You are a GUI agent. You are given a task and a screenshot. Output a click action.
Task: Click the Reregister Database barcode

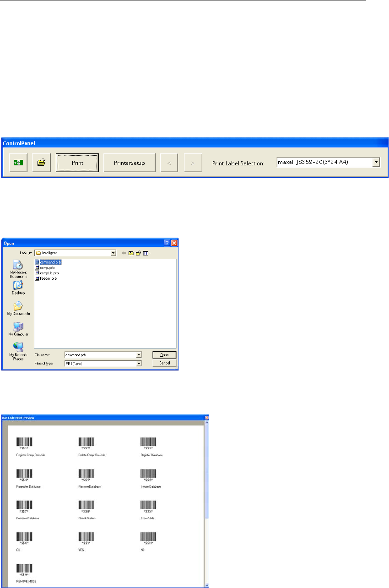24,474
